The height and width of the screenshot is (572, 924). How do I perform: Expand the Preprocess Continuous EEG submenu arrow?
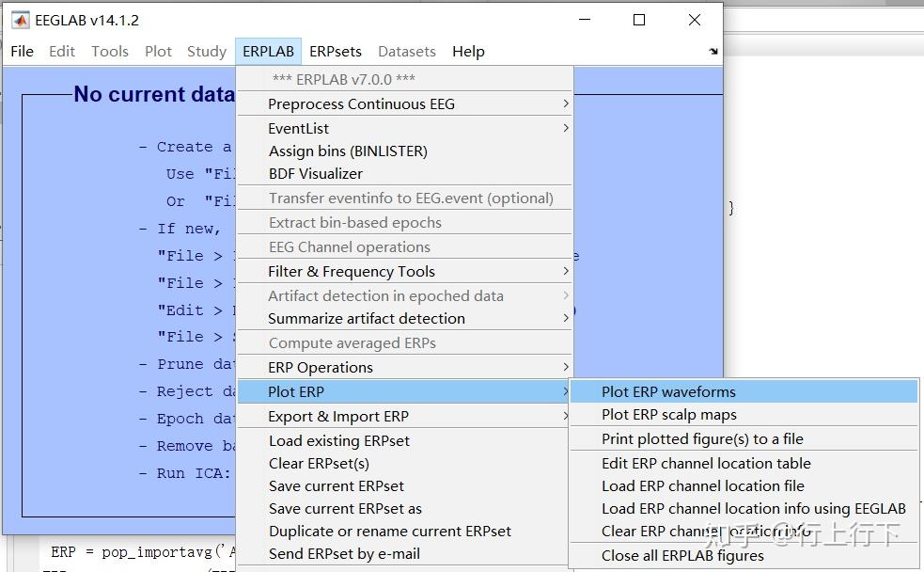coord(566,103)
